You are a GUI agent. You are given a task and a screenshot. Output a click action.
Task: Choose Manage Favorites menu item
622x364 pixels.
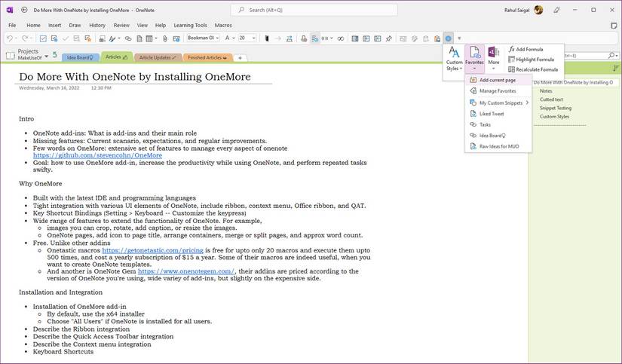[x=498, y=90]
